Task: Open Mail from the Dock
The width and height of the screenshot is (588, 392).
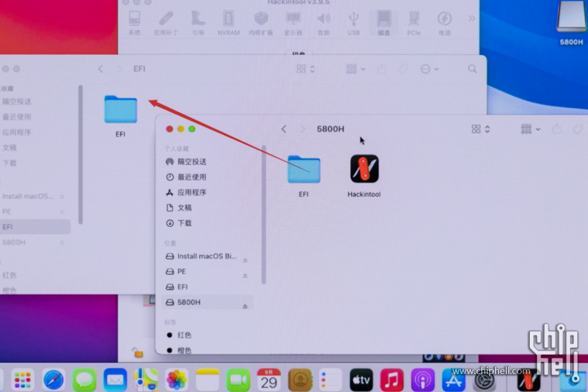Action: (115, 380)
